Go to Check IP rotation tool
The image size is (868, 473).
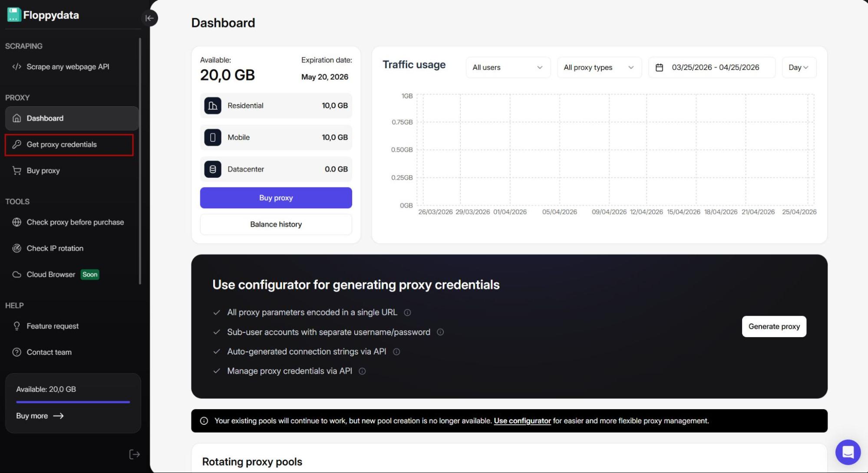(x=55, y=248)
